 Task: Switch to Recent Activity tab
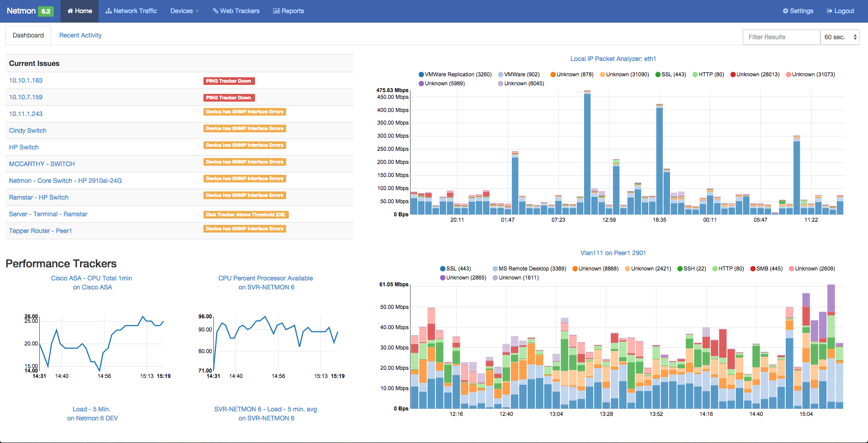pyautogui.click(x=80, y=35)
